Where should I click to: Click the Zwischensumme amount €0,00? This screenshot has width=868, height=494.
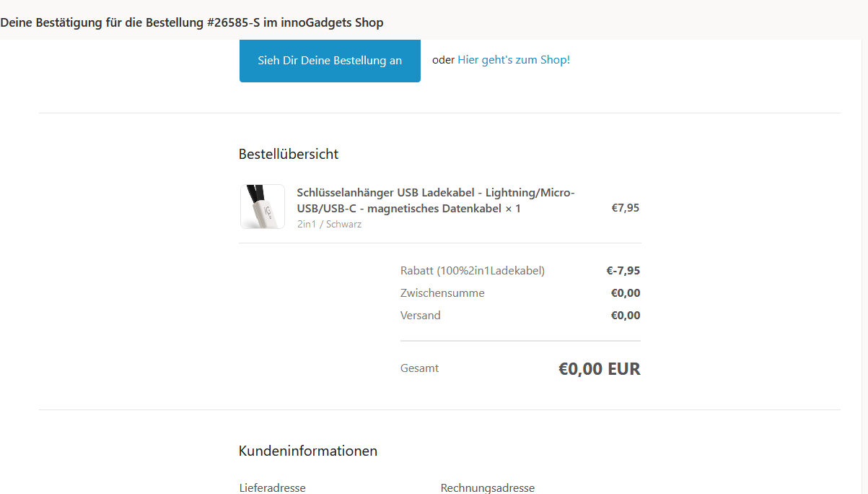625,293
